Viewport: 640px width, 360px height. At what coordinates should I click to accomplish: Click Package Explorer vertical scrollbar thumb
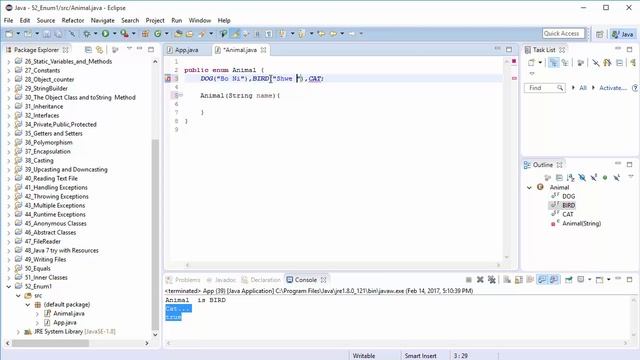tap(155, 234)
